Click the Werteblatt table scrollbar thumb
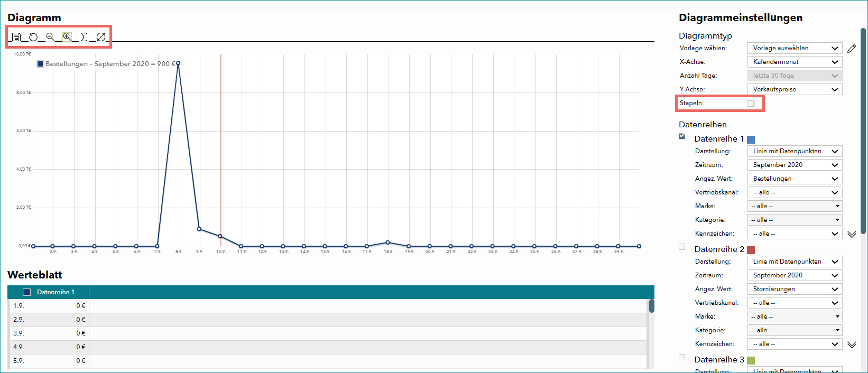The image size is (868, 373). (652, 306)
